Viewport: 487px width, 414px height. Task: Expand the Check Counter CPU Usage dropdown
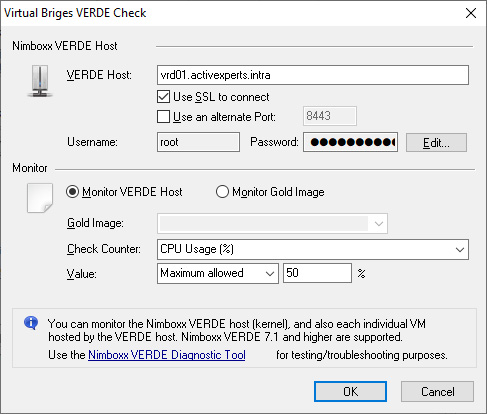point(313,249)
